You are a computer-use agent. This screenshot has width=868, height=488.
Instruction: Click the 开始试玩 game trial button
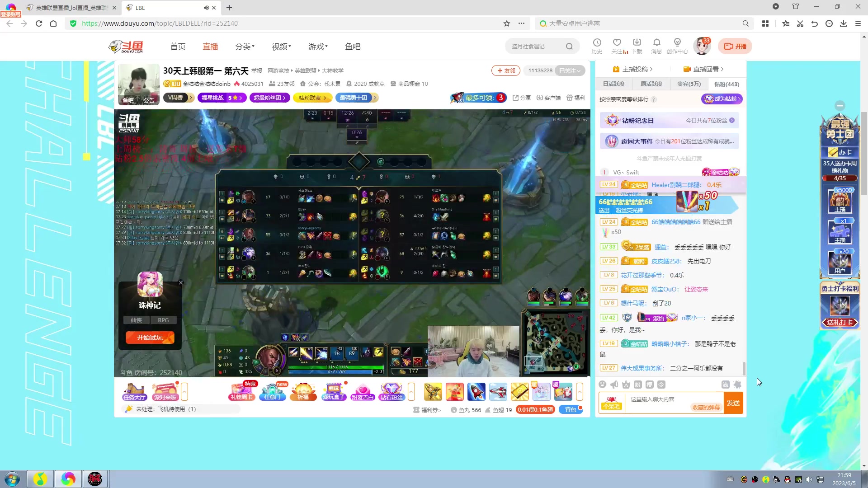tap(150, 338)
